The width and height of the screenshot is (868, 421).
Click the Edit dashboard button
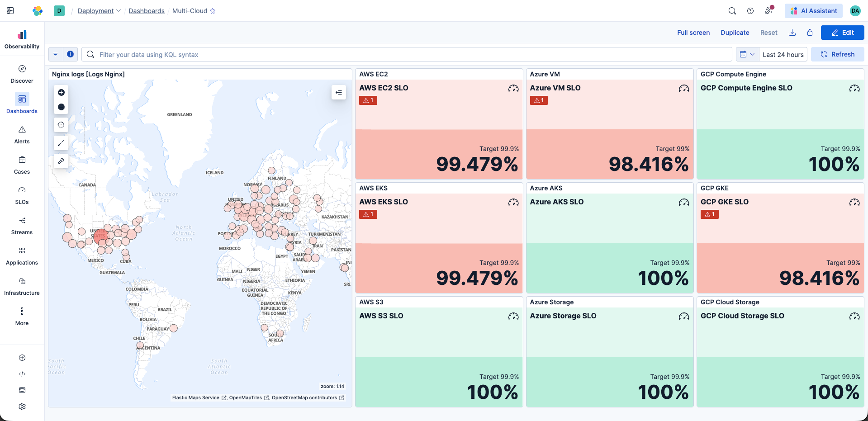tap(842, 33)
